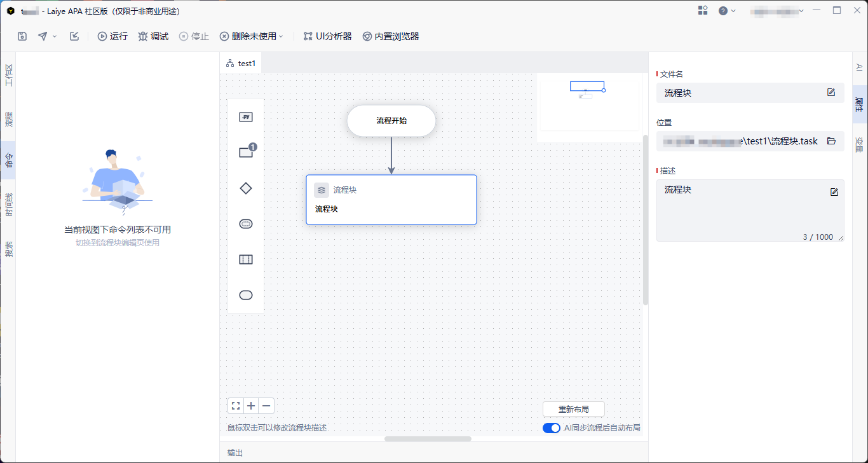
Task: Open the AI panel tab on right
Action: pos(859,67)
